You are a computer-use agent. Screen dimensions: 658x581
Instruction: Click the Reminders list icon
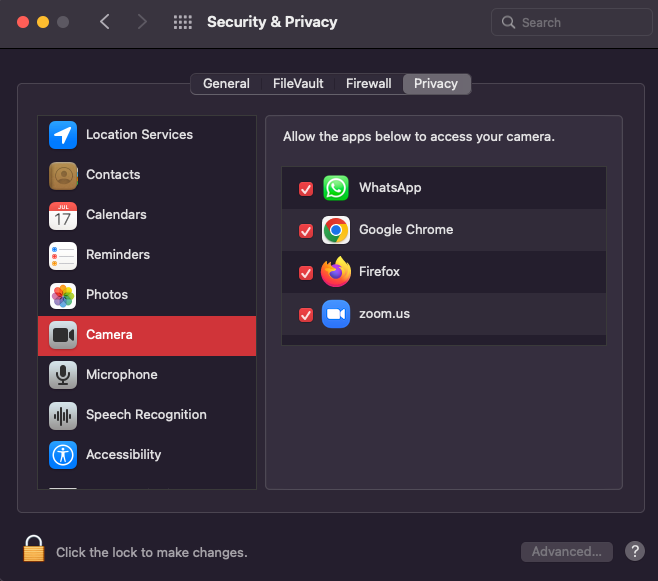click(63, 255)
